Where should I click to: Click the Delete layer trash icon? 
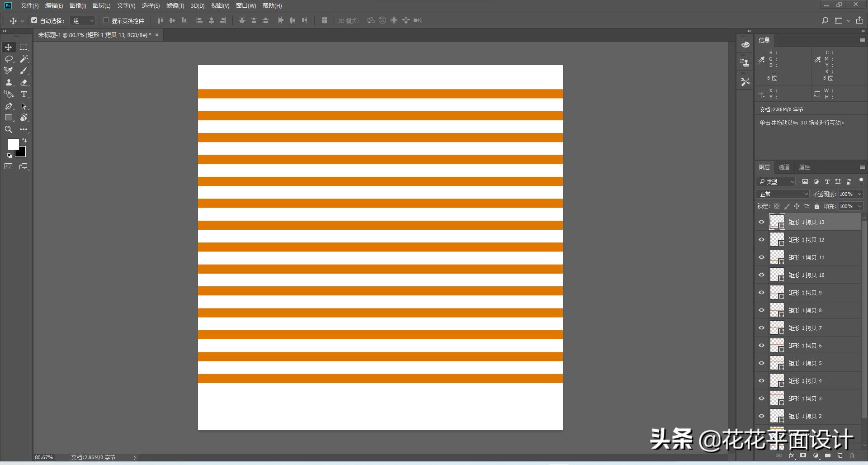[x=852, y=456]
